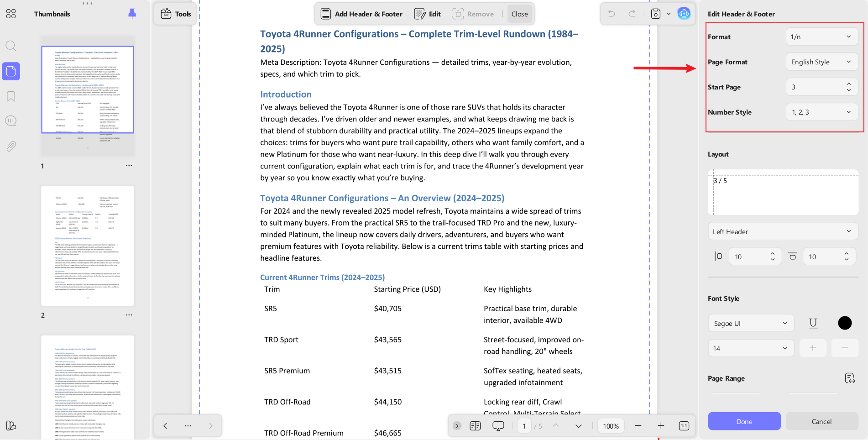Select Add Header & Footer
Image resolution: width=868 pixels, height=440 pixels.
(361, 14)
